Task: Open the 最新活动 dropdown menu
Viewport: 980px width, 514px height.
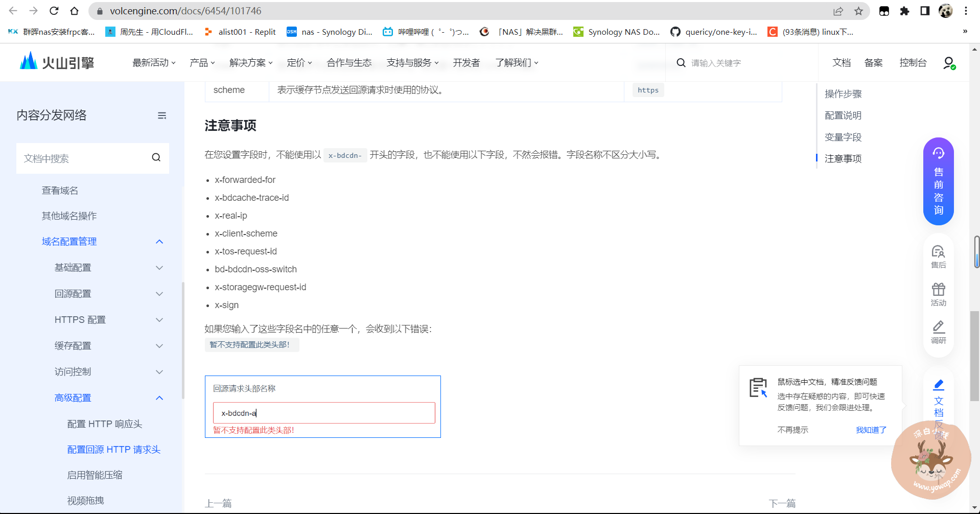Action: [x=154, y=63]
